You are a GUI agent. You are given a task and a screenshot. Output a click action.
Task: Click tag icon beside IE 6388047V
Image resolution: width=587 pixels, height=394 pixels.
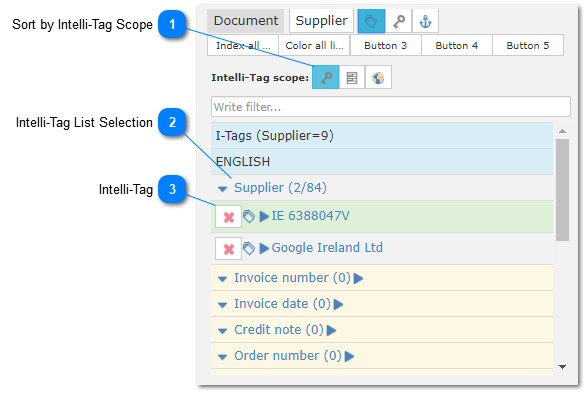click(249, 216)
